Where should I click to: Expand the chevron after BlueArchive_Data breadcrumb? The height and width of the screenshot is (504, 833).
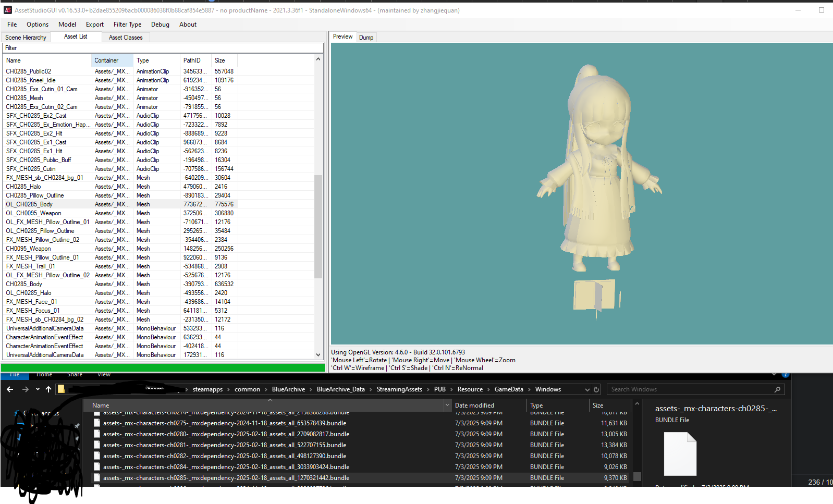[x=371, y=389]
